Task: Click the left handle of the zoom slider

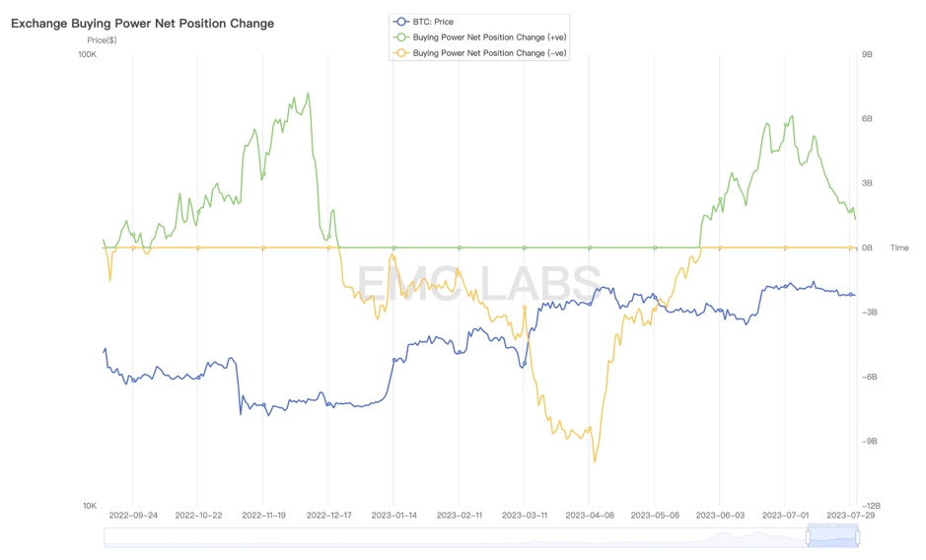Action: click(x=808, y=537)
